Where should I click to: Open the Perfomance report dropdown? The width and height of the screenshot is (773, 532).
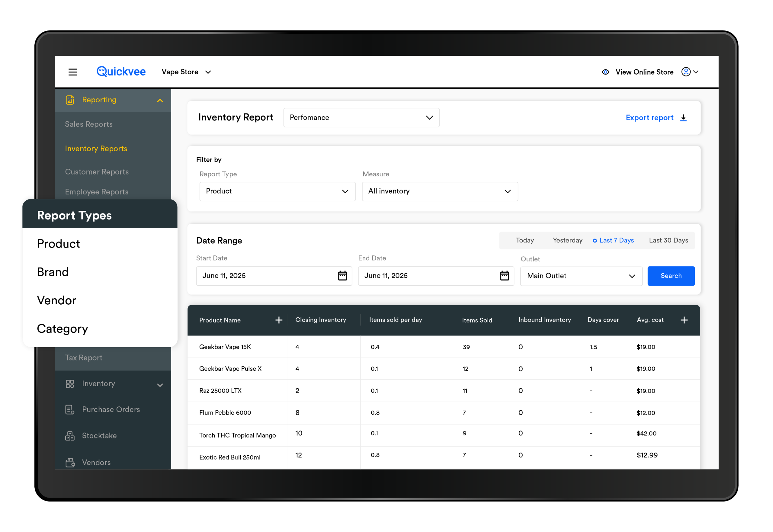click(361, 118)
